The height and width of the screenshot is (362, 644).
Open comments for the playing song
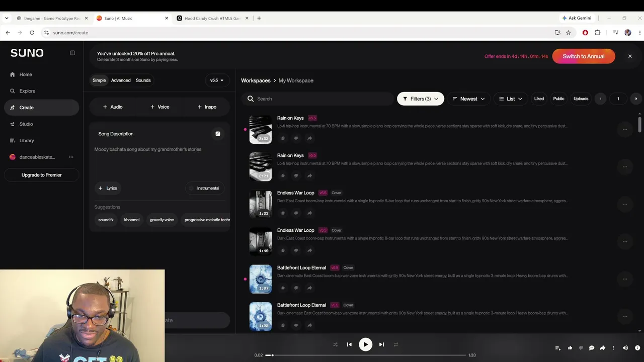pyautogui.click(x=592, y=348)
